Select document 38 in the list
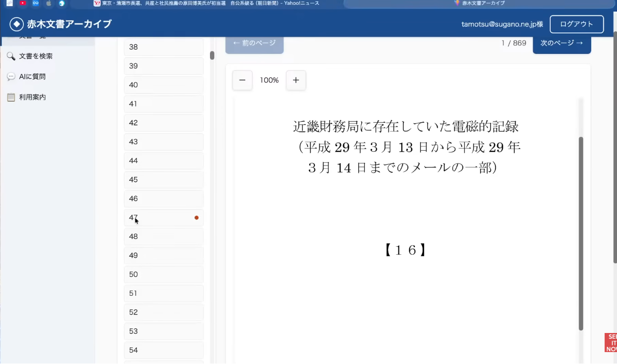 point(164,47)
